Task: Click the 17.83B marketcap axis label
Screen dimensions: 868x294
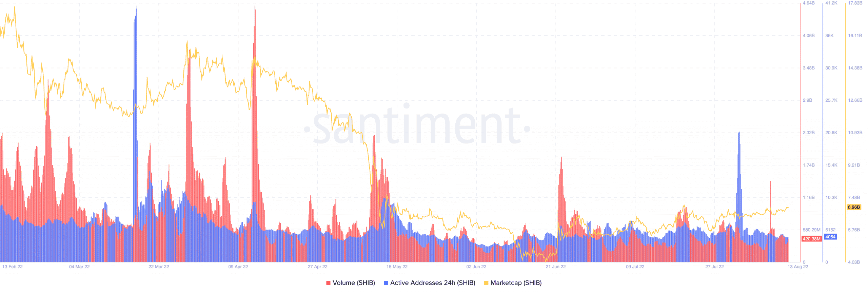Action: [855, 3]
